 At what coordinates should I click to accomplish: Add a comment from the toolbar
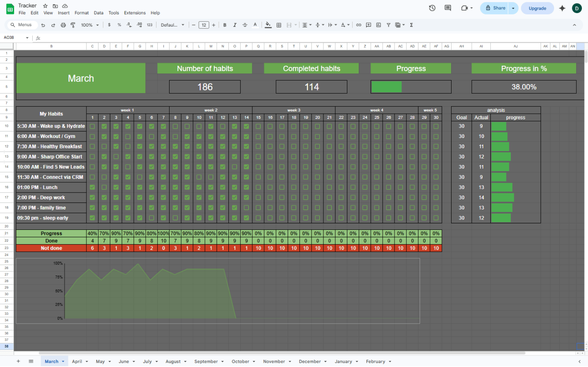[369, 25]
